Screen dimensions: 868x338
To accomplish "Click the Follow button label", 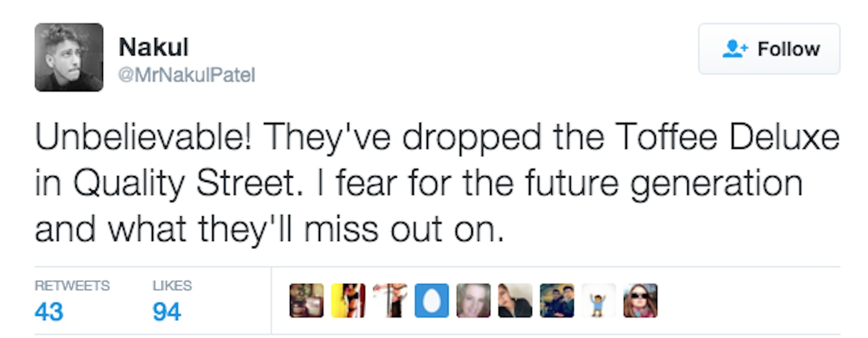I will click(788, 49).
